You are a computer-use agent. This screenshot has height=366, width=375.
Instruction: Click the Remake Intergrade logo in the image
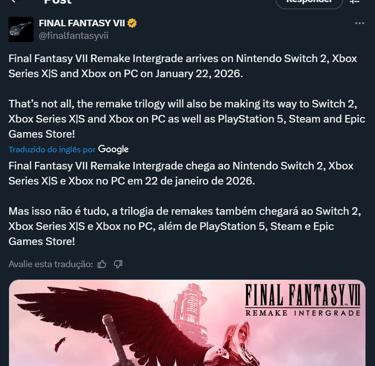pos(303,300)
